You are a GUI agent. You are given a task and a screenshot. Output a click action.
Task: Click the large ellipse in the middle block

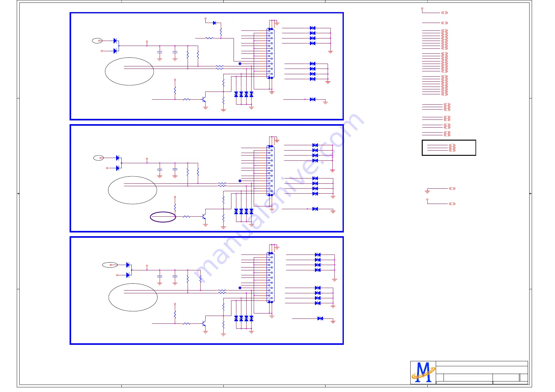(x=133, y=190)
